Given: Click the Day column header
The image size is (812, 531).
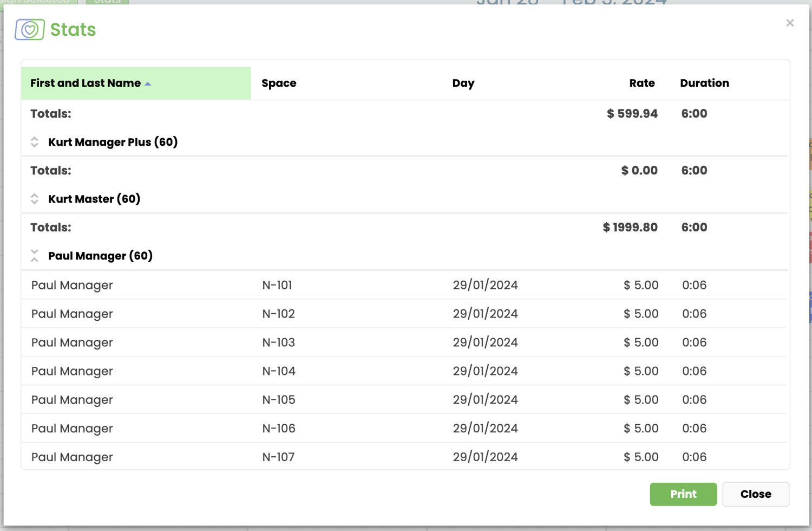Looking at the screenshot, I should (463, 83).
